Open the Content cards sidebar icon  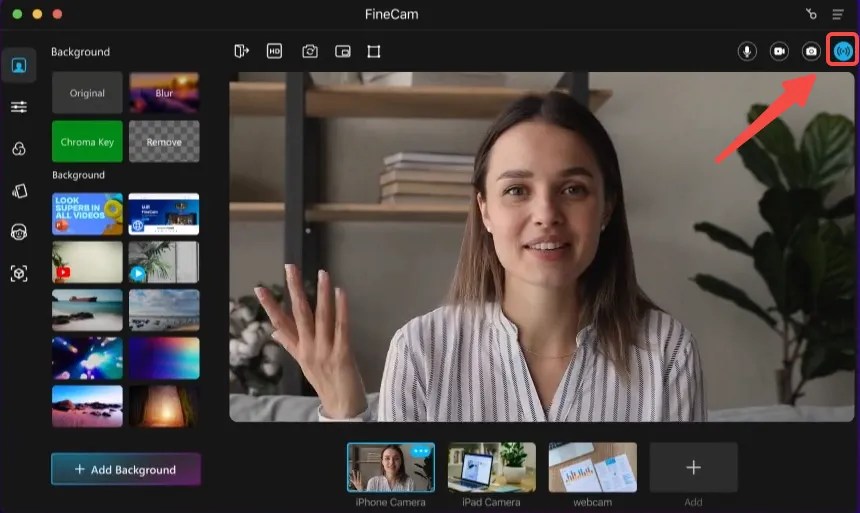[x=19, y=190]
